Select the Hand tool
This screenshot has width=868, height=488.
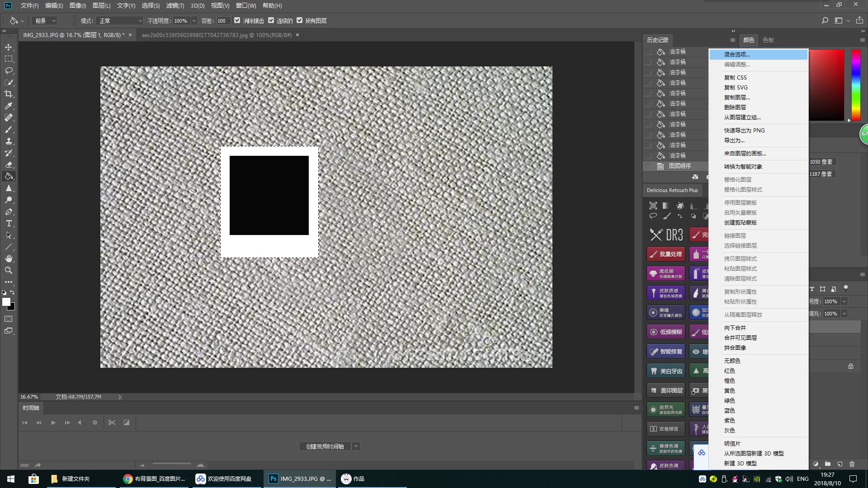coord(9,258)
